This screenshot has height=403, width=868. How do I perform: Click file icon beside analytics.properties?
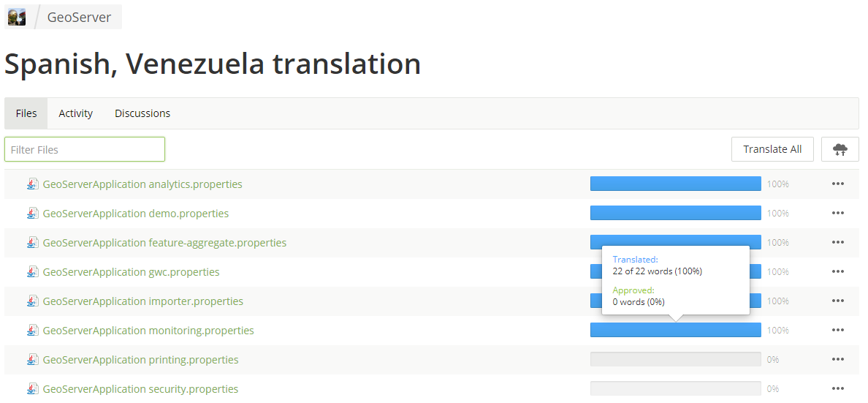point(33,184)
